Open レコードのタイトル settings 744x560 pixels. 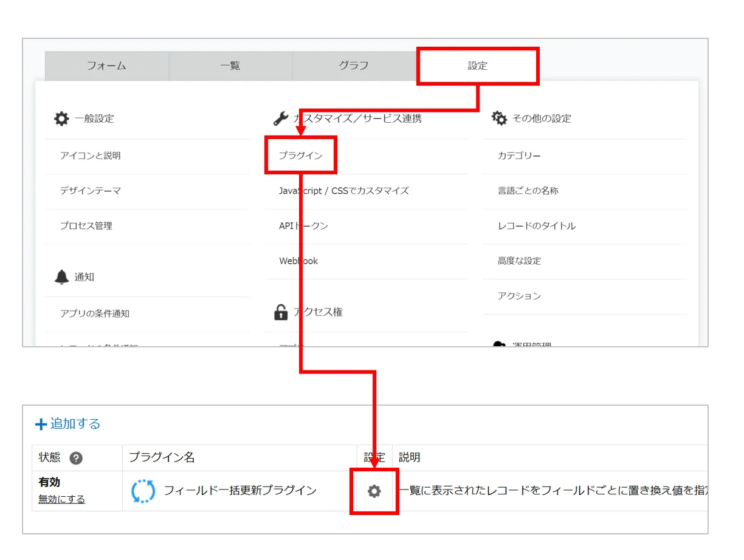pos(536,226)
